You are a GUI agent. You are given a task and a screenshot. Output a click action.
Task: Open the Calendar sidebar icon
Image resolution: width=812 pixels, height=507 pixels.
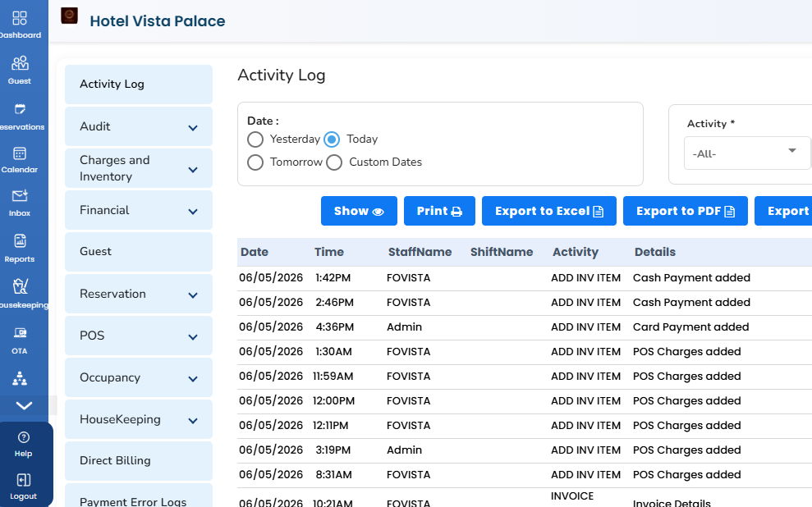pos(20,153)
